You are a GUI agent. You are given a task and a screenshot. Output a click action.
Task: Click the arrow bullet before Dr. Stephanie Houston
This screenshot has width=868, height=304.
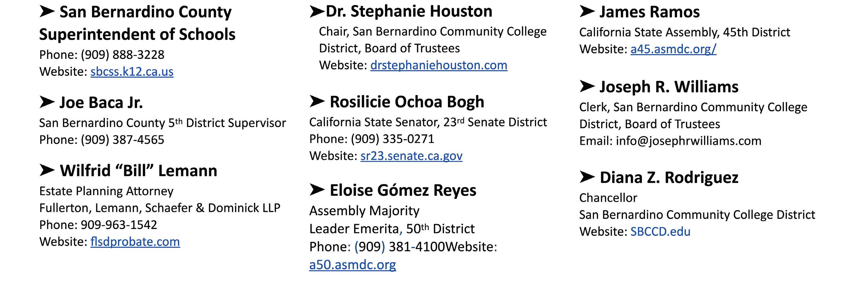click(x=317, y=12)
